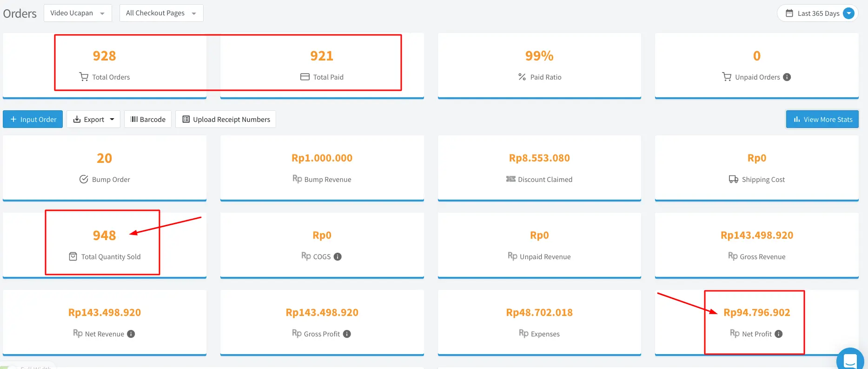Click the Net Profit info icon
This screenshot has height=369, width=868.
tap(778, 334)
